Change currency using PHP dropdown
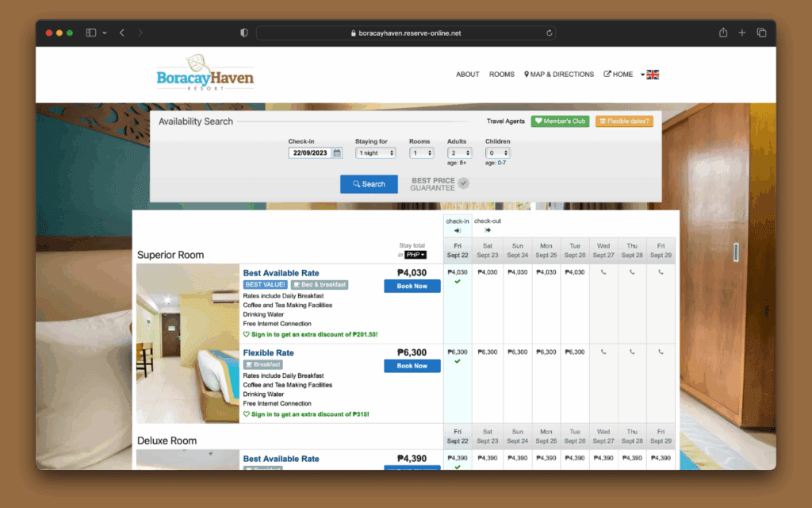812x508 pixels. (x=416, y=255)
